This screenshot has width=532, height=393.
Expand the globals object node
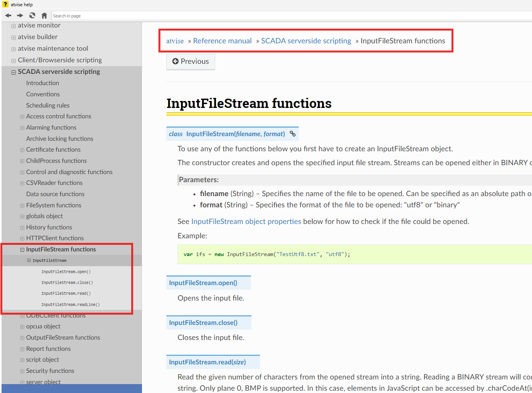(x=22, y=216)
